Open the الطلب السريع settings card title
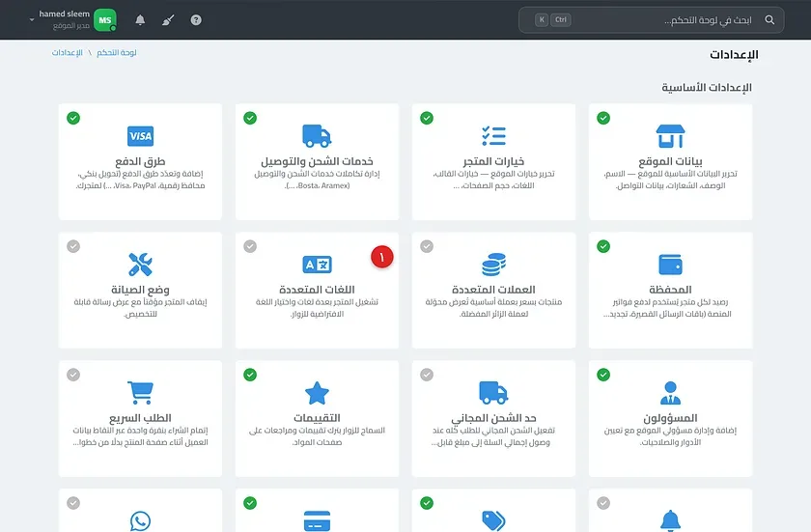Image resolution: width=811 pixels, height=532 pixels. tap(140, 418)
